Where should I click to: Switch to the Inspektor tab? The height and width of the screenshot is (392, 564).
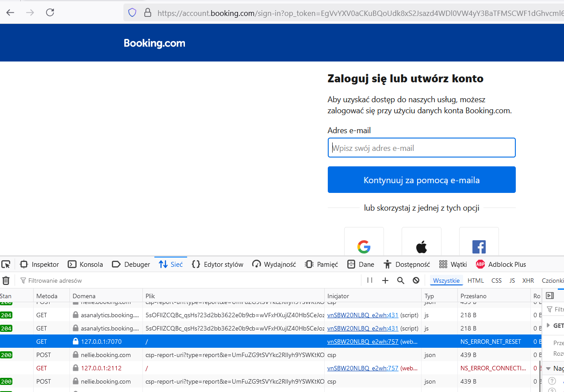click(x=40, y=265)
